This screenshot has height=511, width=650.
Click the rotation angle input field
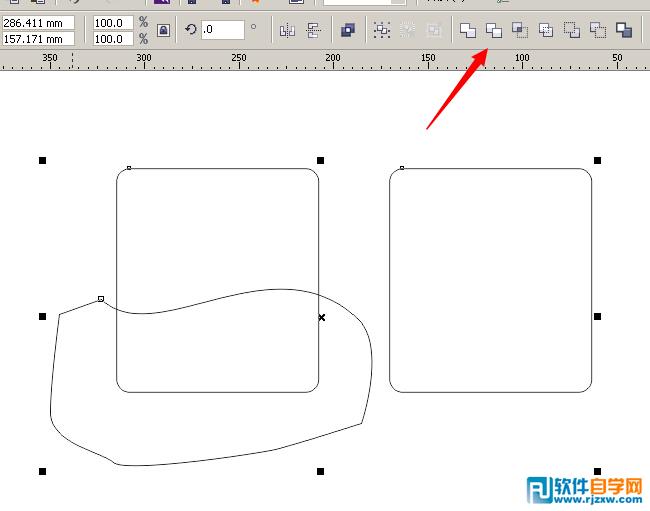tap(223, 29)
